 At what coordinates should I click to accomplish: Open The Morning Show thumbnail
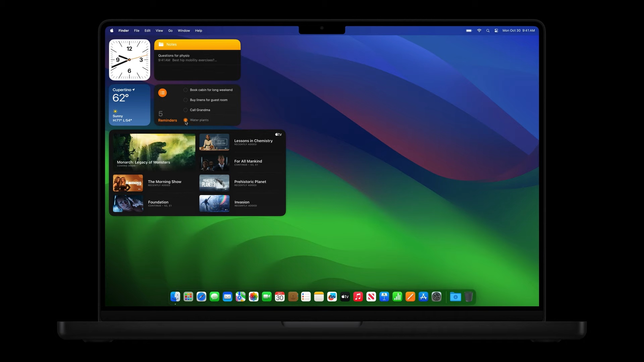pyautogui.click(x=128, y=183)
